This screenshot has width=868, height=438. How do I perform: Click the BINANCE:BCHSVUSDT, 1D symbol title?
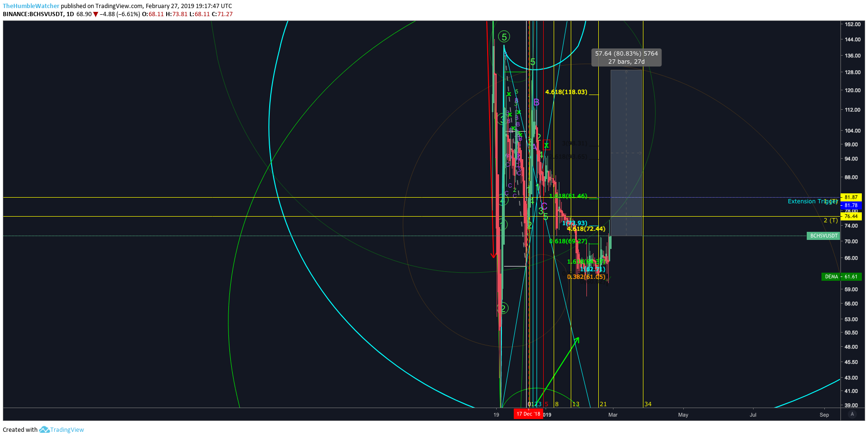click(38, 14)
